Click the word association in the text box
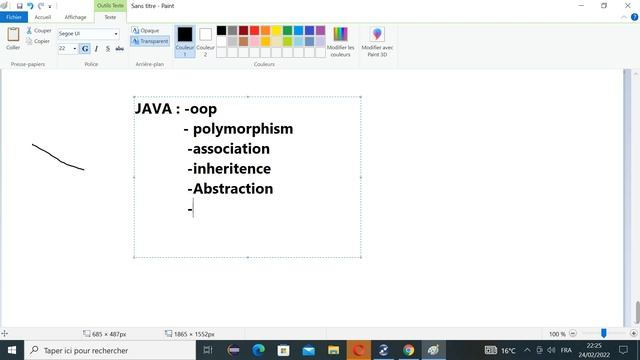This screenshot has width=640, height=360. click(231, 149)
